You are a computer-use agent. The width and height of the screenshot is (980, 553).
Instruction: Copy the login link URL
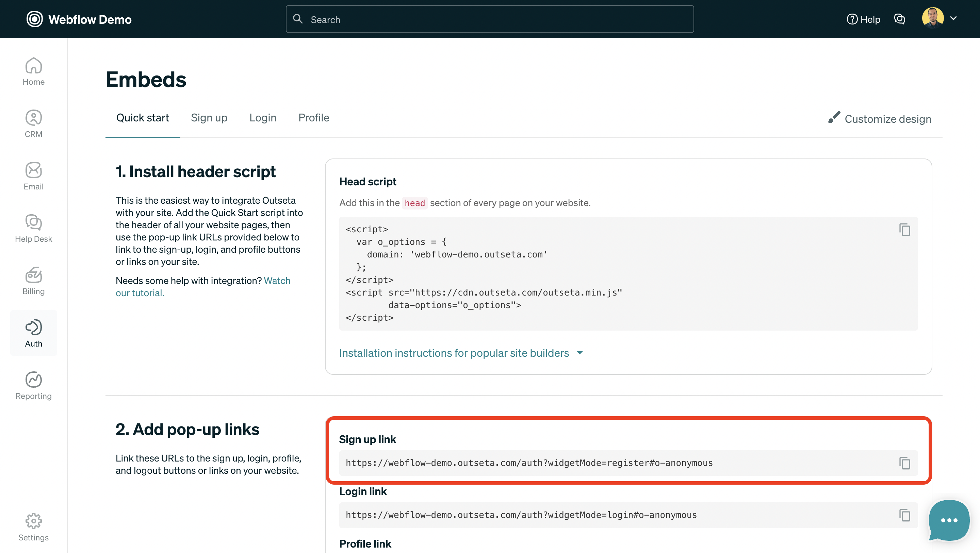[x=905, y=515]
